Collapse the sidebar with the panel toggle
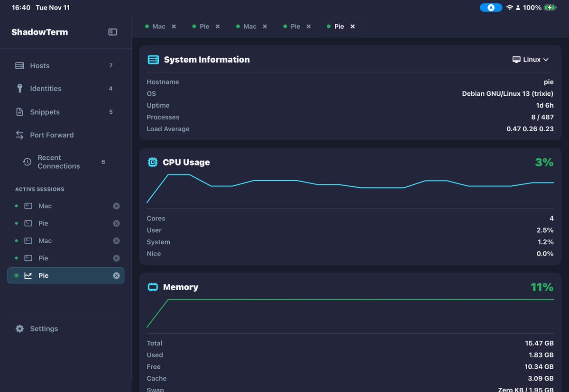 click(112, 32)
